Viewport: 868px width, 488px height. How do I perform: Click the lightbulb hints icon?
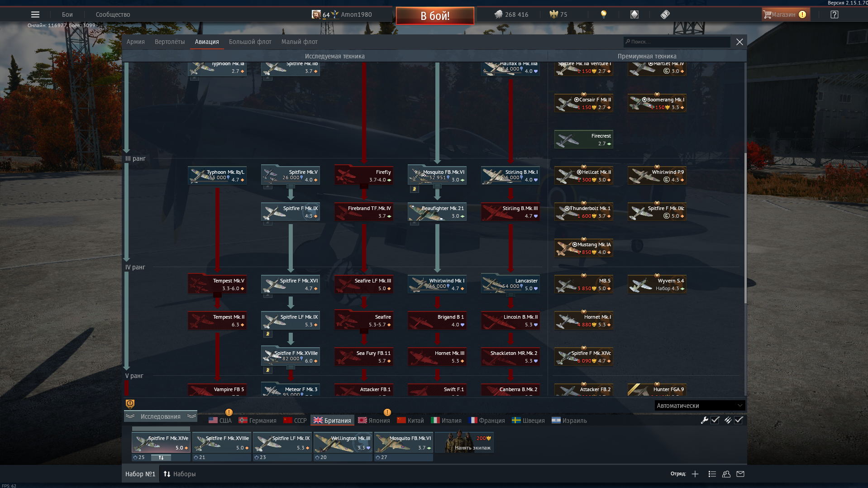coord(603,14)
